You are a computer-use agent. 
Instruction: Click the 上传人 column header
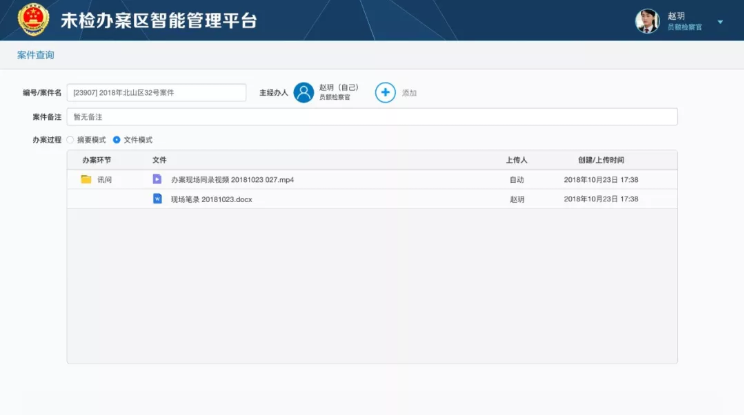point(516,160)
